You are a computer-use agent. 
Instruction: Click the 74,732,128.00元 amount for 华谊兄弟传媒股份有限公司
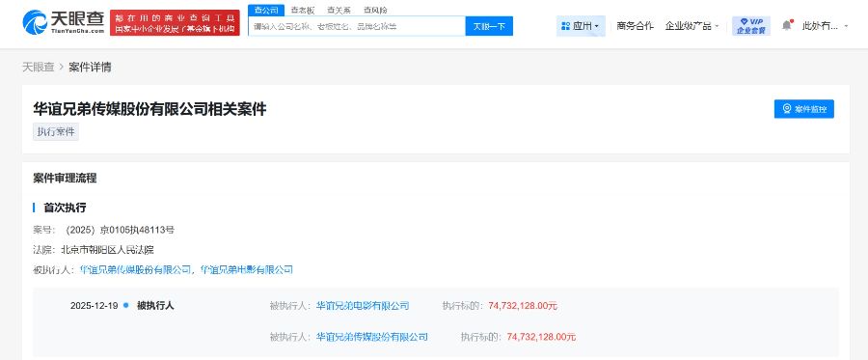tap(541, 336)
